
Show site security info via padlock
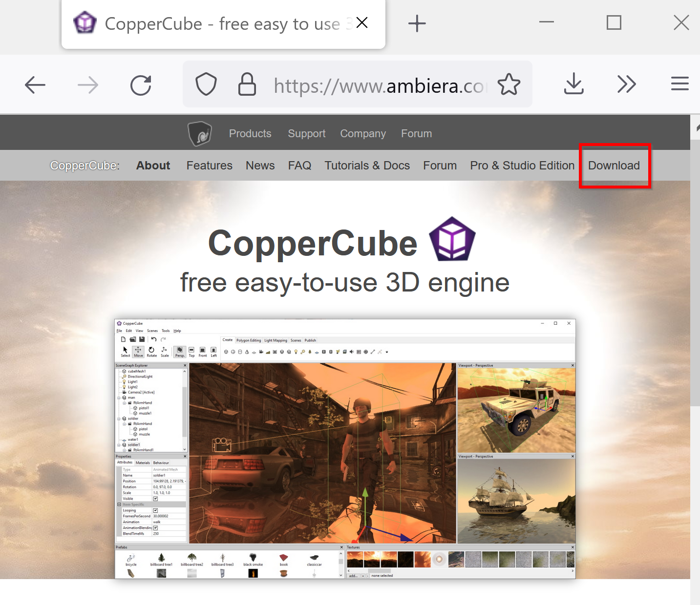point(247,84)
